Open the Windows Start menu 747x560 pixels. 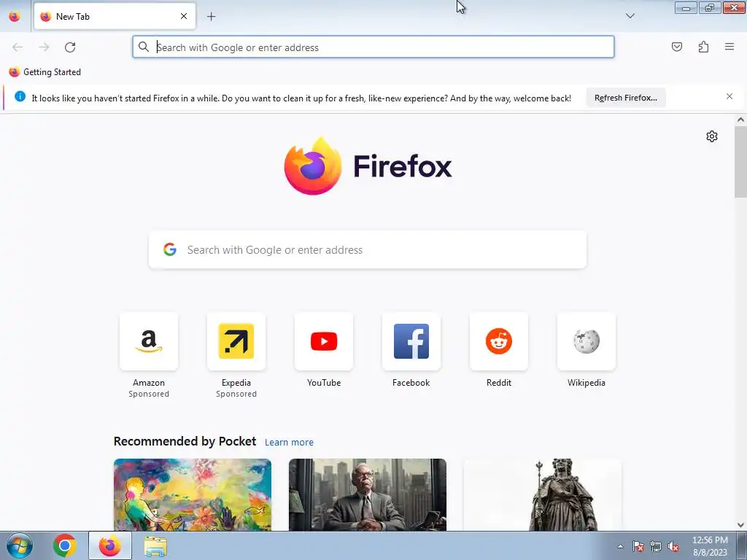point(19,545)
